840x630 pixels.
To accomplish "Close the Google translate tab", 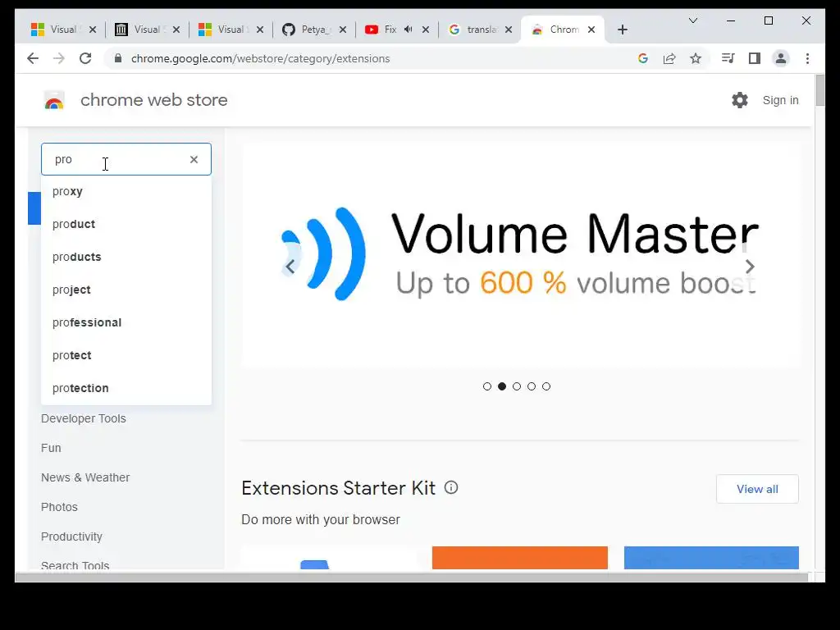I will pyautogui.click(x=509, y=30).
